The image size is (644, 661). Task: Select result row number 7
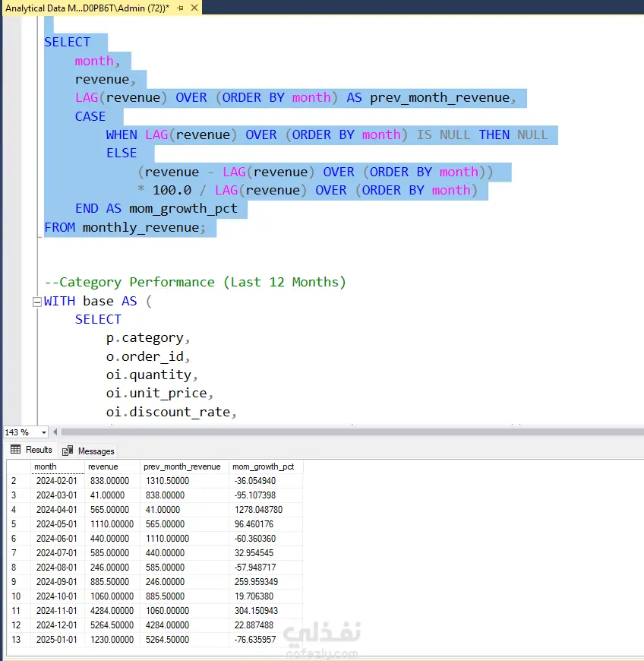[18, 553]
